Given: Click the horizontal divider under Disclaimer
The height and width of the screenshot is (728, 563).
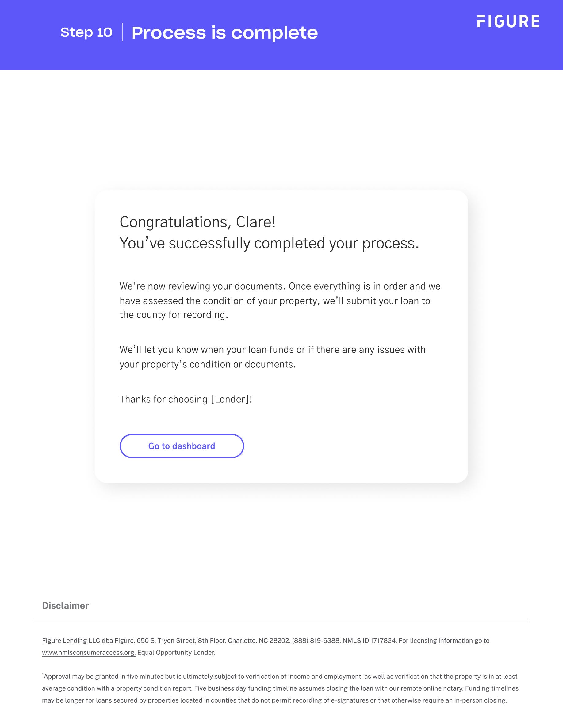Looking at the screenshot, I should (281, 620).
